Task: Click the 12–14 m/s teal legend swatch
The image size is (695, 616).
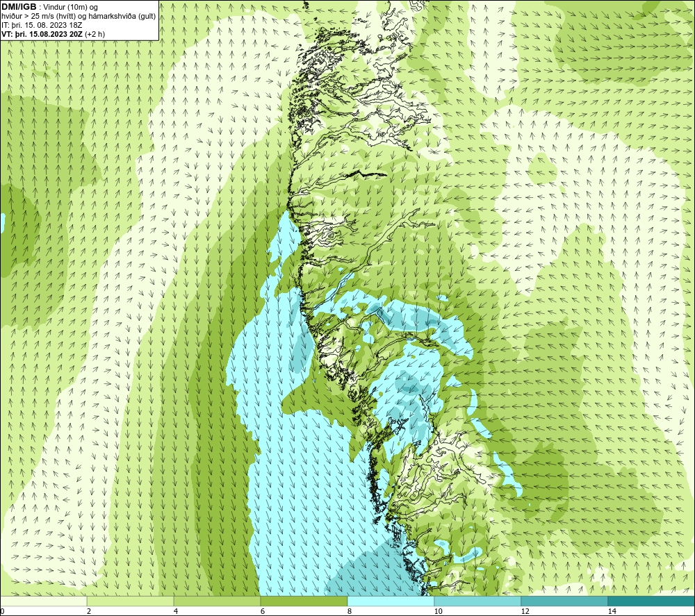Action: [564, 601]
